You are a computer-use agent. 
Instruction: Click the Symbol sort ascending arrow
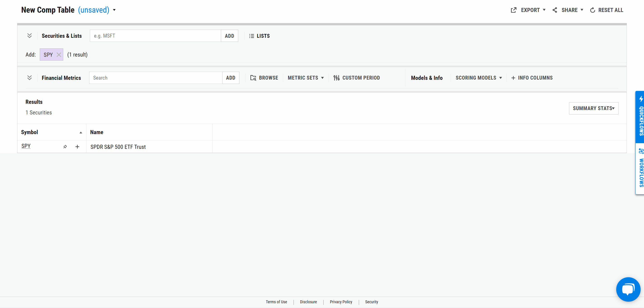(81, 133)
